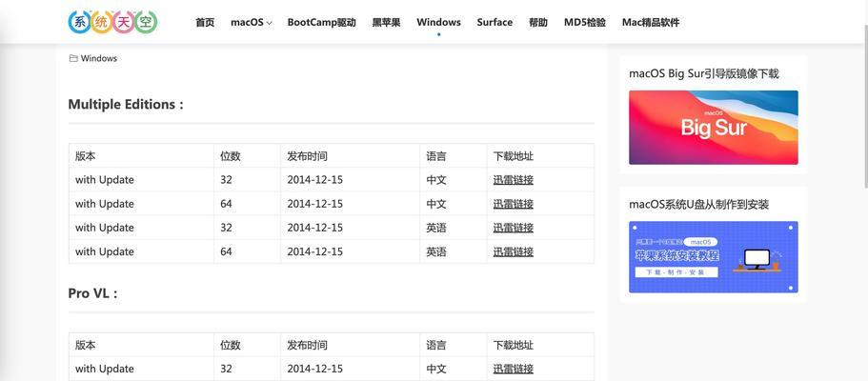Click the 下载地址 header in Pro VL table
Image resolution: width=868 pixels, height=381 pixels.
(x=514, y=345)
